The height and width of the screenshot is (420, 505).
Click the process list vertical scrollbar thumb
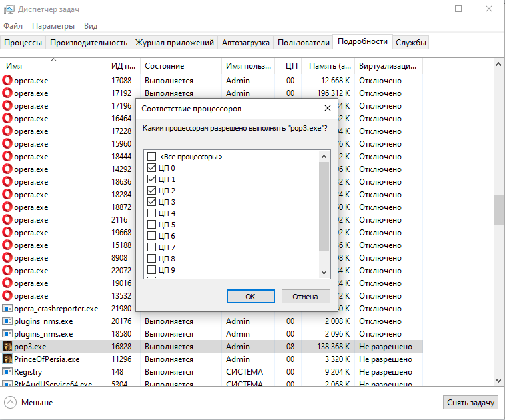498,210
